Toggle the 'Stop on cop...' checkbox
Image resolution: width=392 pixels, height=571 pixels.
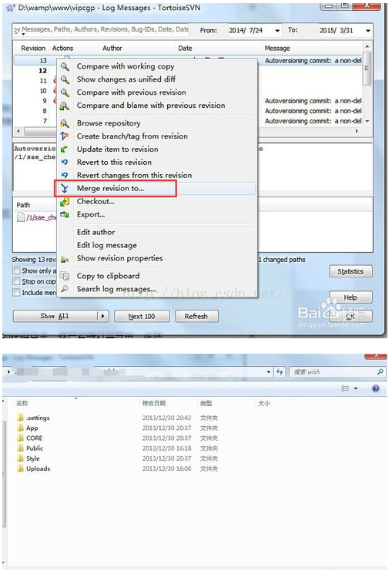[x=16, y=281]
